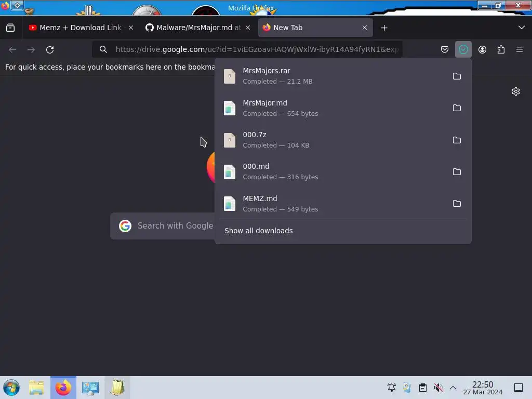Open a new tab with plus button

click(384, 28)
